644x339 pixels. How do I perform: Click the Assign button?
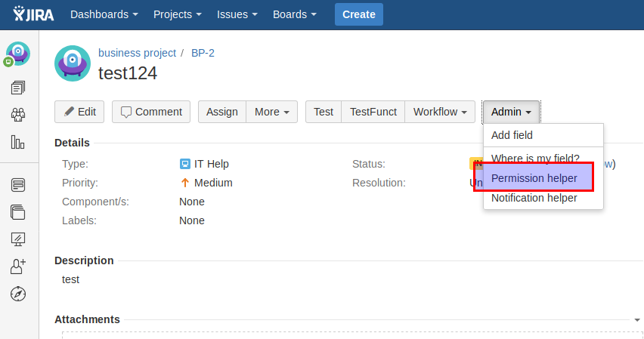click(222, 112)
